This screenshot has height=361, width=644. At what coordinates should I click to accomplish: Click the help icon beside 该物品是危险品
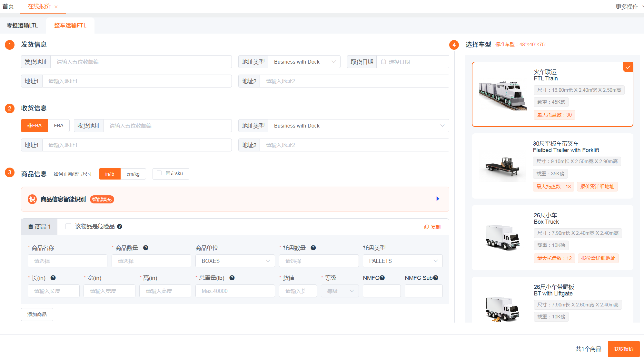click(x=120, y=226)
